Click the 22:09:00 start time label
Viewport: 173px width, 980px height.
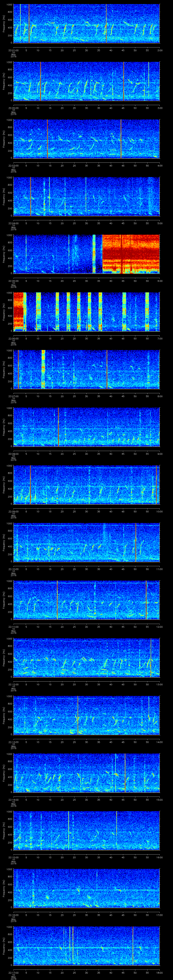(x=13, y=511)
